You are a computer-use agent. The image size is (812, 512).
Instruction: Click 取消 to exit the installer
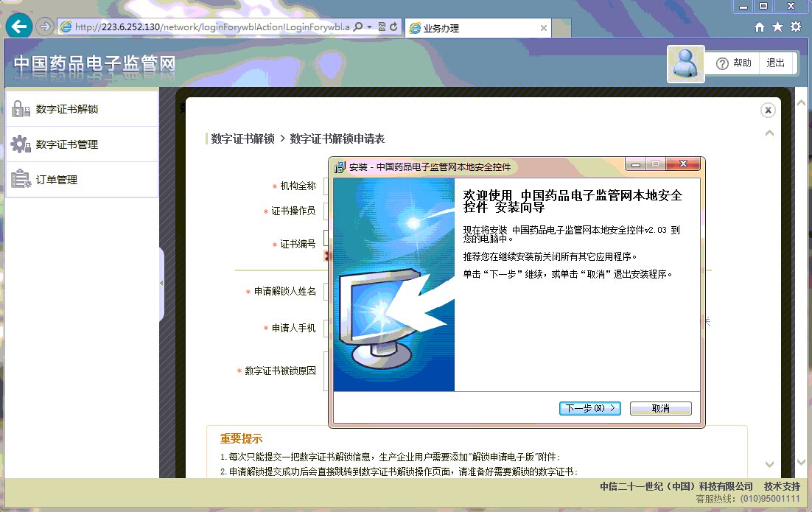tap(660, 408)
